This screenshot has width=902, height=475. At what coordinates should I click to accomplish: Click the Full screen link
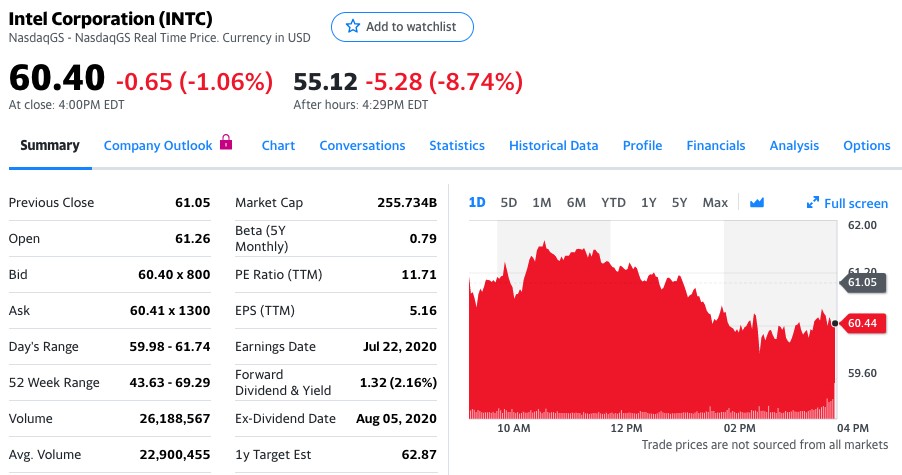tap(855, 203)
